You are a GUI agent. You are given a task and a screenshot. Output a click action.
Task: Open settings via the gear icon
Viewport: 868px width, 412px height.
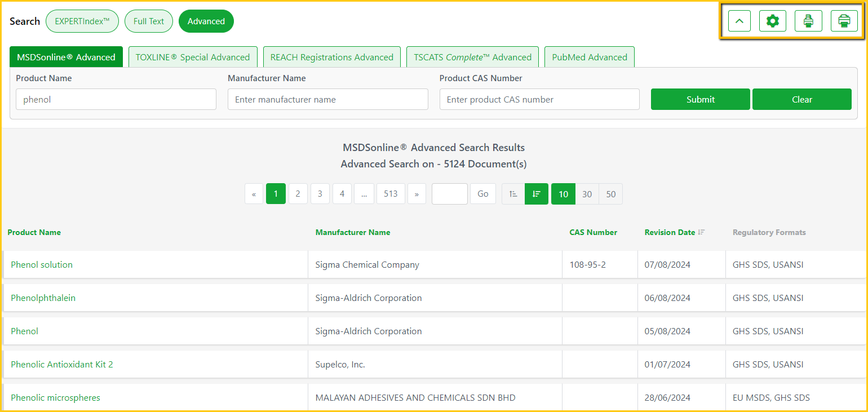(773, 21)
